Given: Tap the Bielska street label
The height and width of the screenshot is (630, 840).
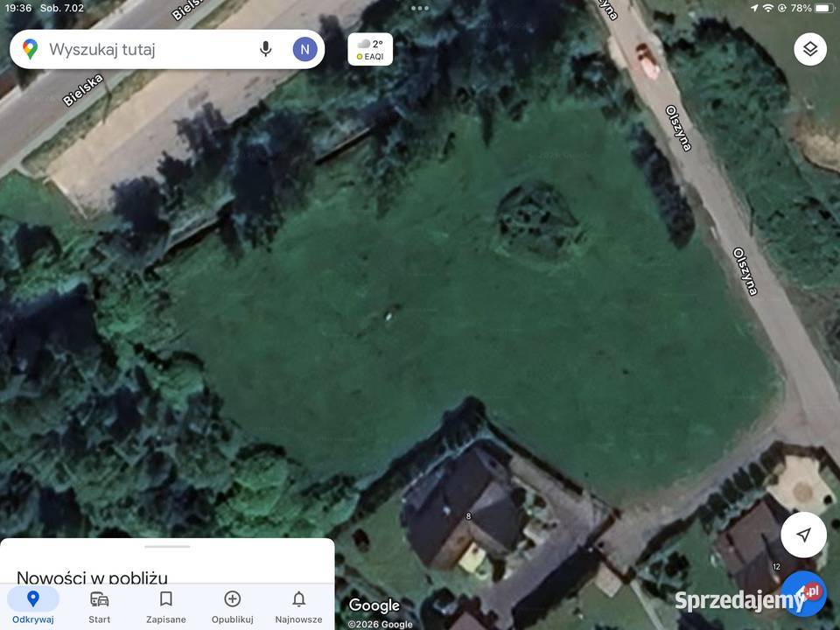Looking at the screenshot, I should [83, 90].
